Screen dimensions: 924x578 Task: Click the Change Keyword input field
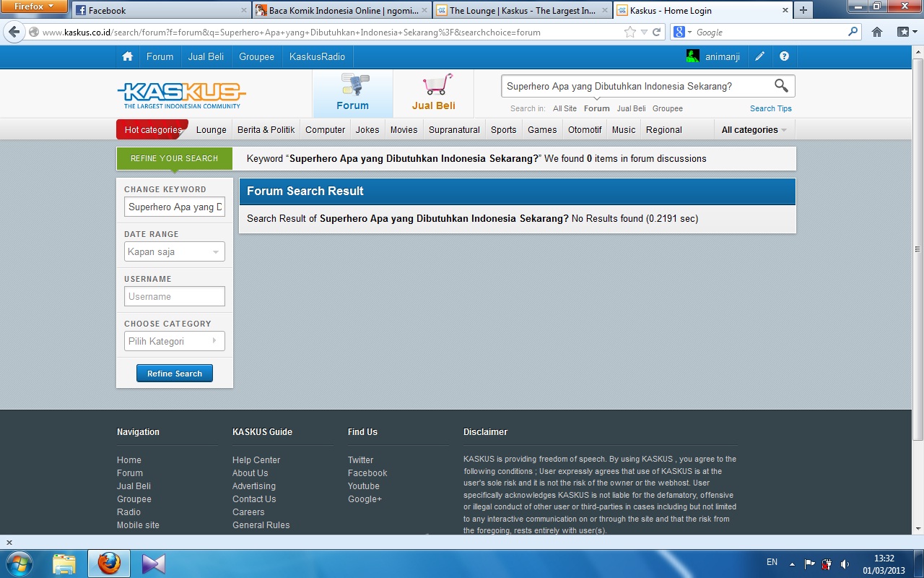[x=174, y=207]
